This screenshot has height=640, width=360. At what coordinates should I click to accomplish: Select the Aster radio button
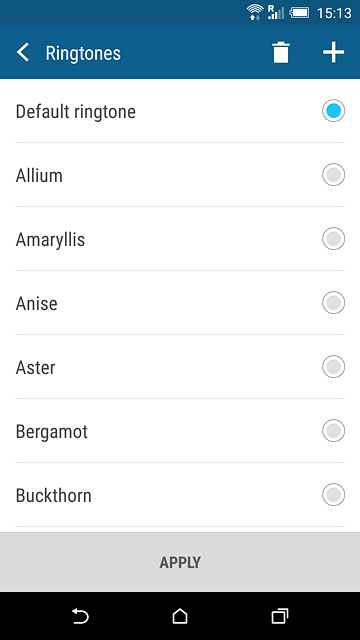pyautogui.click(x=333, y=367)
